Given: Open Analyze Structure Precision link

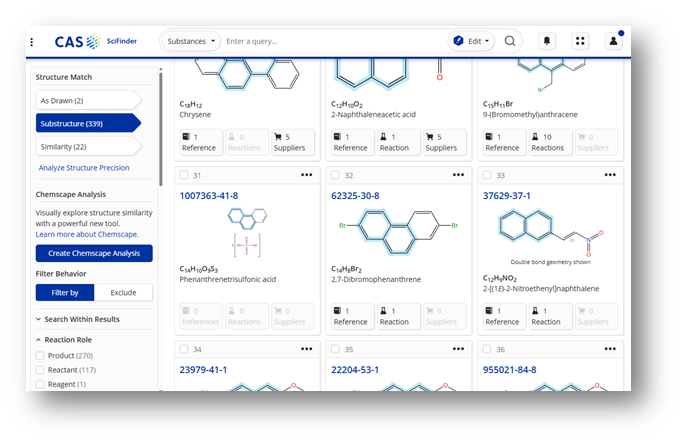Looking at the screenshot, I should pos(84,168).
